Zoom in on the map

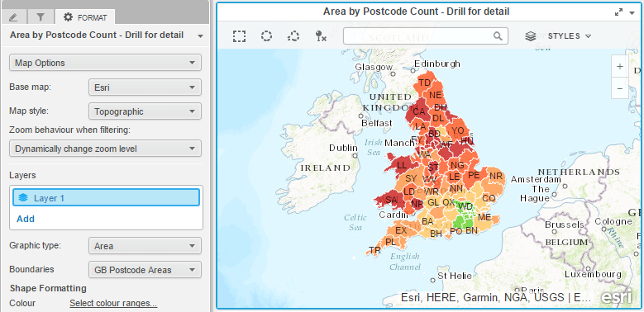click(x=620, y=66)
